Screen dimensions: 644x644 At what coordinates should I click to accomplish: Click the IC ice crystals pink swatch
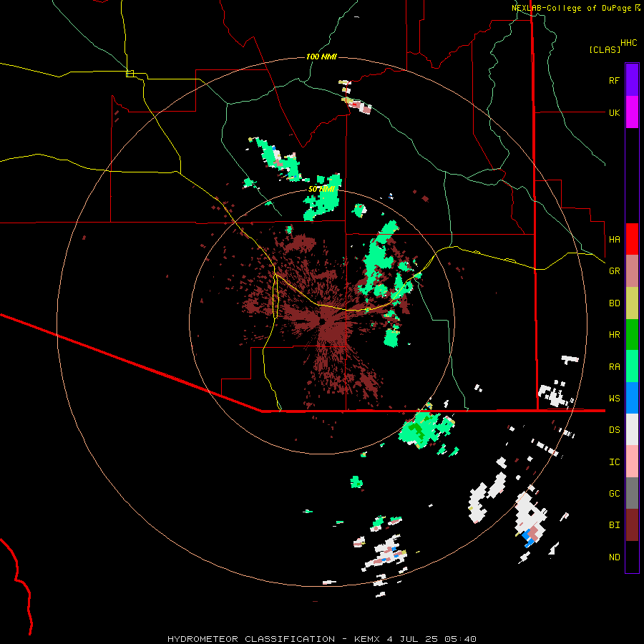point(632,462)
